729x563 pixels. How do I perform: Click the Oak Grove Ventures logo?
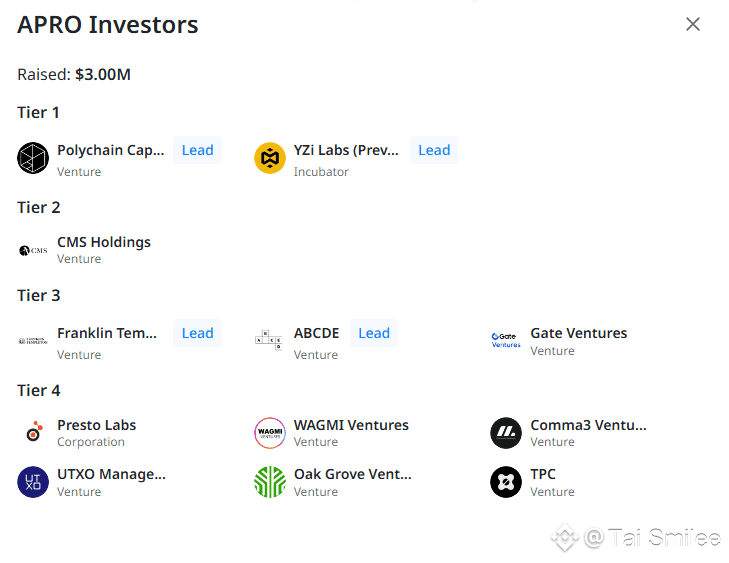click(270, 482)
